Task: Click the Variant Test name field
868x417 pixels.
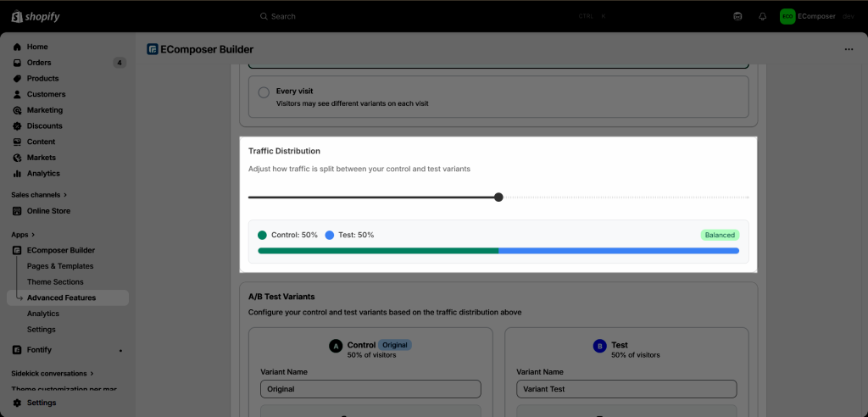Action: tap(626, 389)
